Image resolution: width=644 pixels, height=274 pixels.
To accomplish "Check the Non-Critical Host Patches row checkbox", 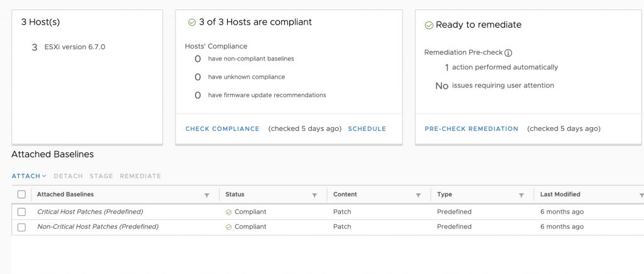I will coord(22,227).
